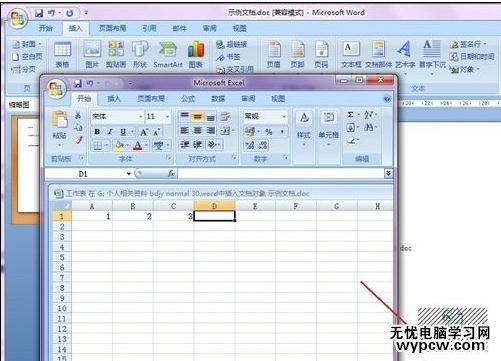Insert page number in Word

[321, 55]
